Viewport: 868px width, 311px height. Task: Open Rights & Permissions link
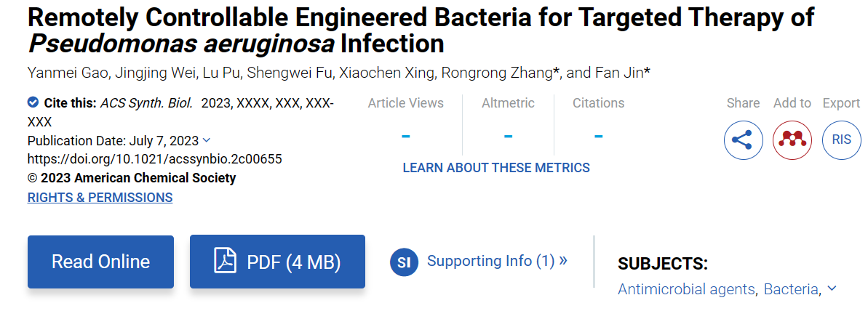(x=100, y=197)
